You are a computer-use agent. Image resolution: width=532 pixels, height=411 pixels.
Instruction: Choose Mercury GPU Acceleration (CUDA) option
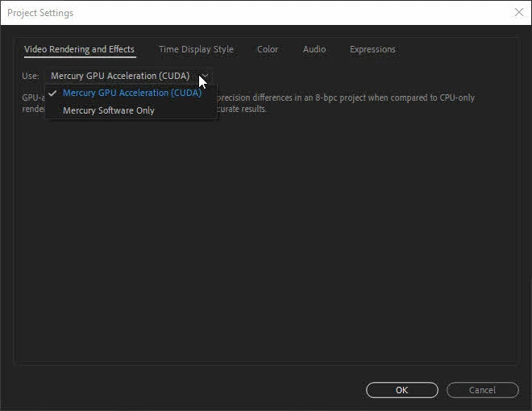pos(131,93)
